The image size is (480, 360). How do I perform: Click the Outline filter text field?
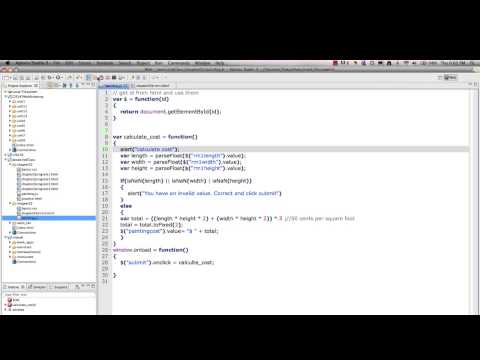[49, 295]
